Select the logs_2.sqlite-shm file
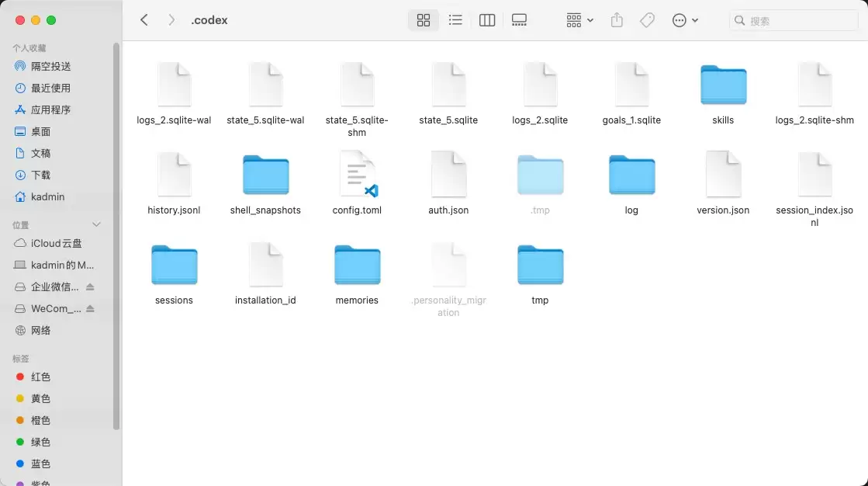The image size is (868, 486). click(x=814, y=93)
